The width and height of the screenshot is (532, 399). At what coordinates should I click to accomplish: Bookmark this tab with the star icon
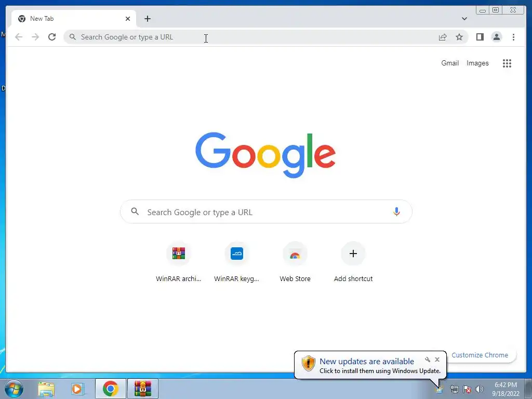point(459,37)
